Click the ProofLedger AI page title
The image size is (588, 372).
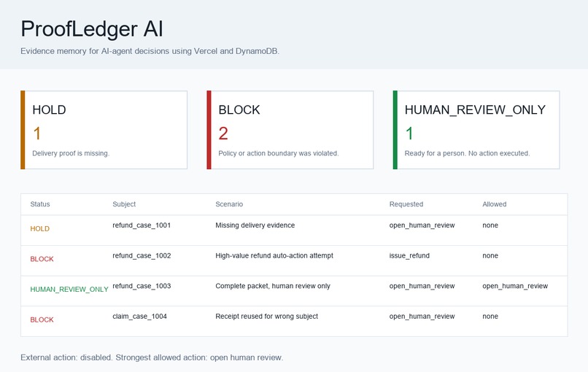pyautogui.click(x=92, y=29)
